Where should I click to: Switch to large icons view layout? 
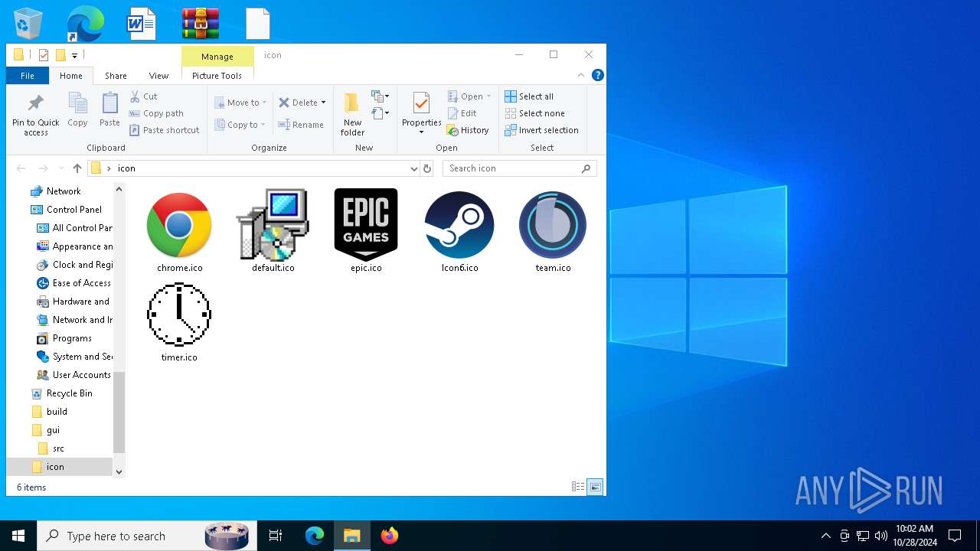click(x=595, y=487)
